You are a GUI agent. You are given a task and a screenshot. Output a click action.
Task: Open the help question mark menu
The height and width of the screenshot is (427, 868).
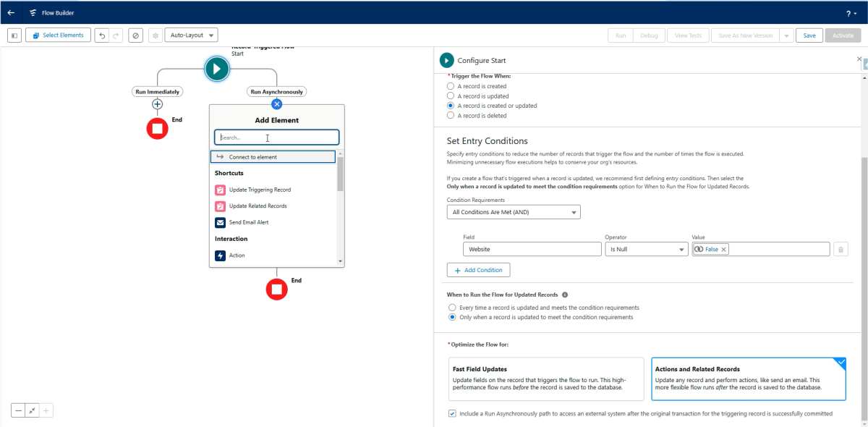tap(851, 13)
